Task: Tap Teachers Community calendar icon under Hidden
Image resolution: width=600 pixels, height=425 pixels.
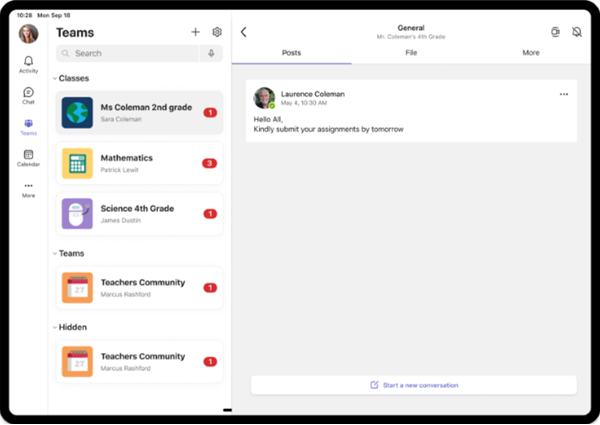Action: pyautogui.click(x=77, y=361)
